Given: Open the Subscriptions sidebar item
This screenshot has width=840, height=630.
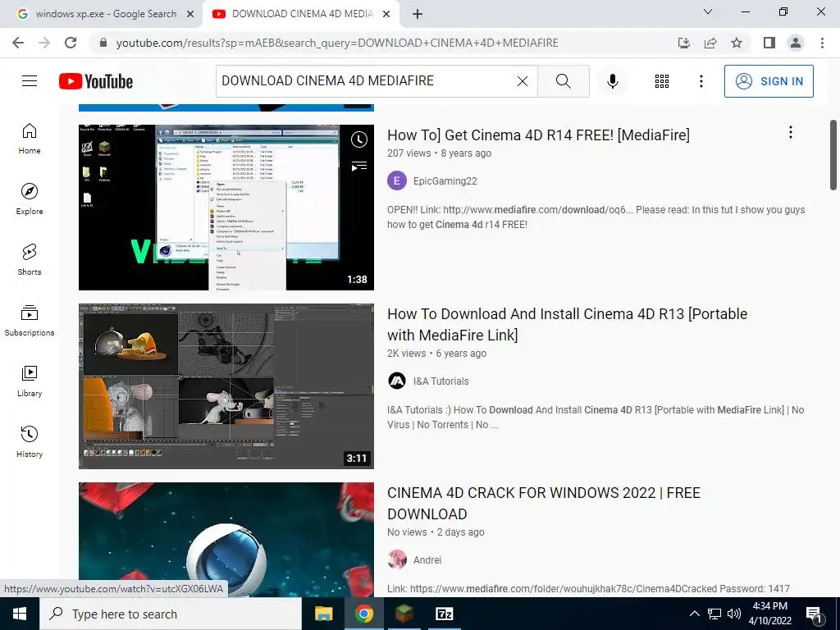Looking at the screenshot, I should (x=30, y=321).
